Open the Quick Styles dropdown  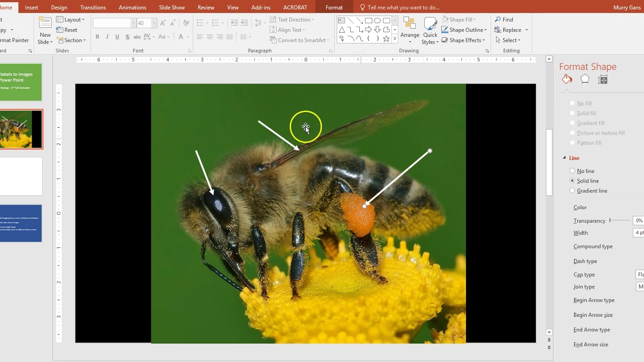pos(430,31)
